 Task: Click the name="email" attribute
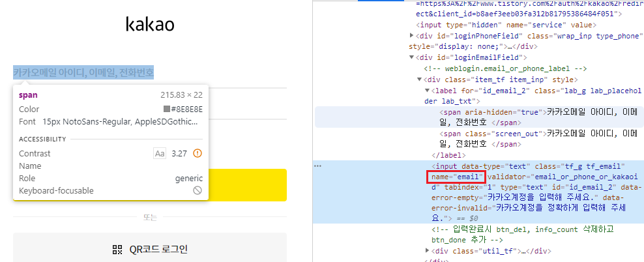pyautogui.click(x=456, y=177)
